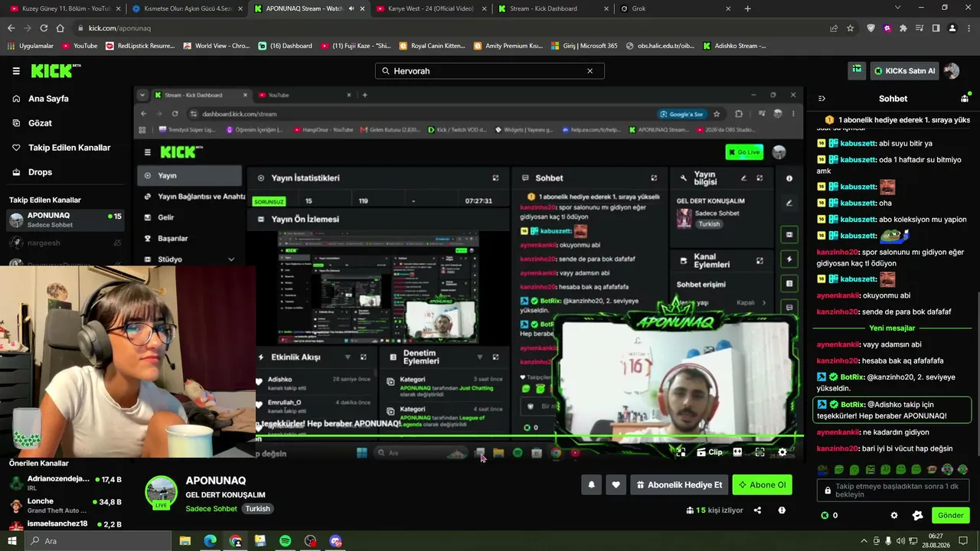Viewport: 980px width, 551px height.
Task: Open the (16) Dashboard bookmark
Action: 285,46
